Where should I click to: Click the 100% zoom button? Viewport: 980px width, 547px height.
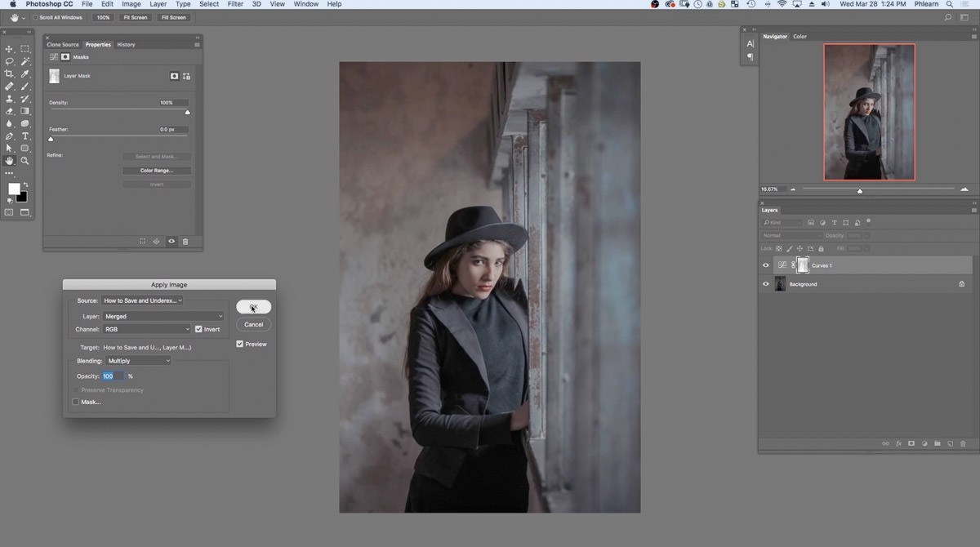click(x=103, y=17)
